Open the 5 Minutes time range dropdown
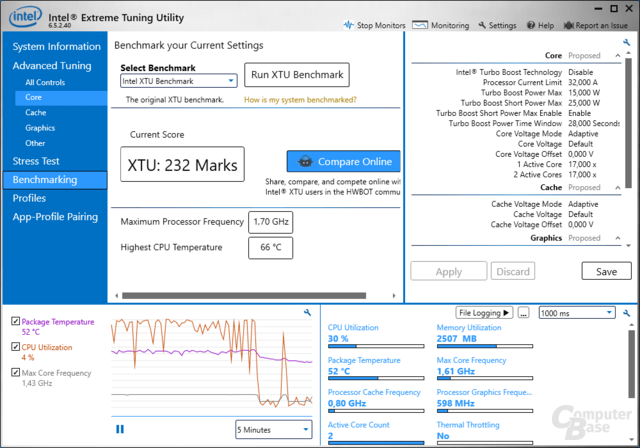The height and width of the screenshot is (448, 640). coord(273,429)
